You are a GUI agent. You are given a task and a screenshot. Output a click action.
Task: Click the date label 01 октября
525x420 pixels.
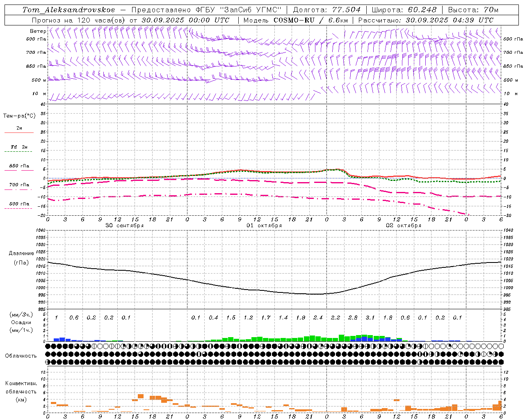pos(264,226)
